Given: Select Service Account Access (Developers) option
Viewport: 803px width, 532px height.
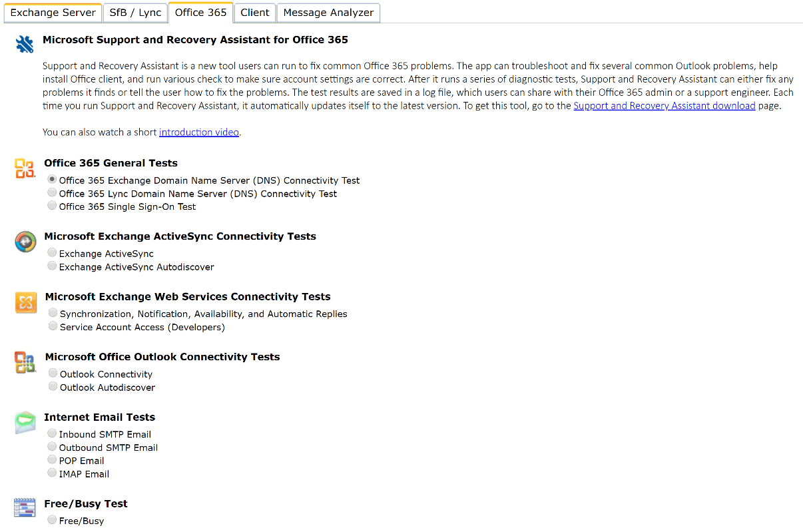Looking at the screenshot, I should point(53,326).
